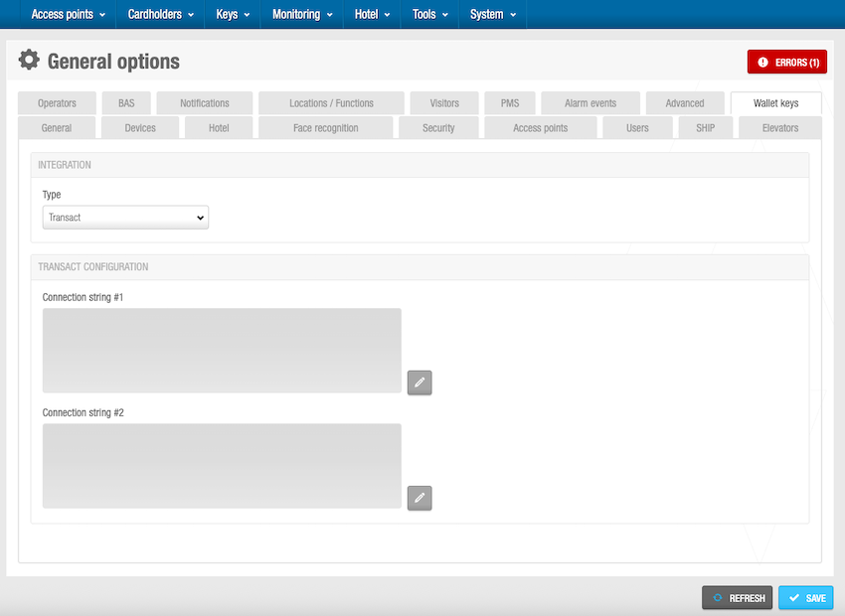Select the Locations / Functions tab

(x=331, y=103)
